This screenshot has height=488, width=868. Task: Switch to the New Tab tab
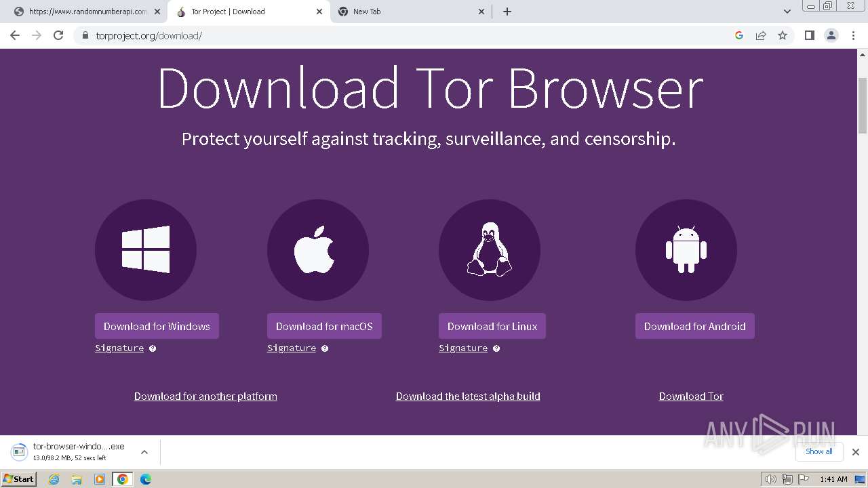pyautogui.click(x=412, y=12)
